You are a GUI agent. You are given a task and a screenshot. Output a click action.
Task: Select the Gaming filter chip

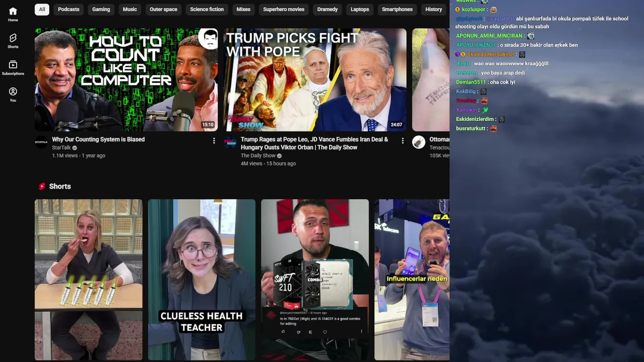point(101,9)
